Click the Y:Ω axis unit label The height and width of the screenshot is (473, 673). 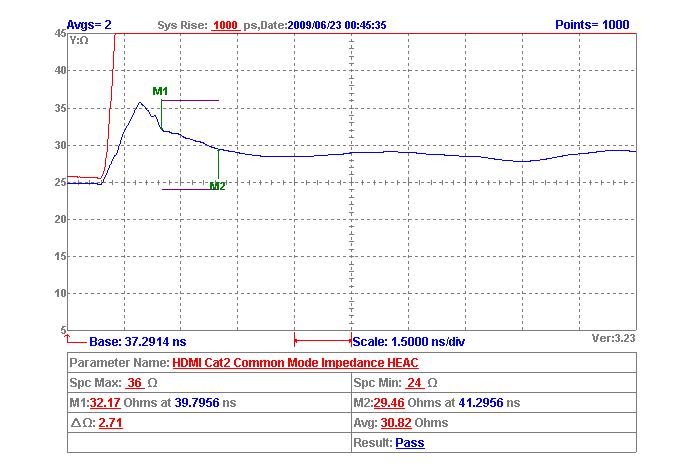(x=79, y=41)
